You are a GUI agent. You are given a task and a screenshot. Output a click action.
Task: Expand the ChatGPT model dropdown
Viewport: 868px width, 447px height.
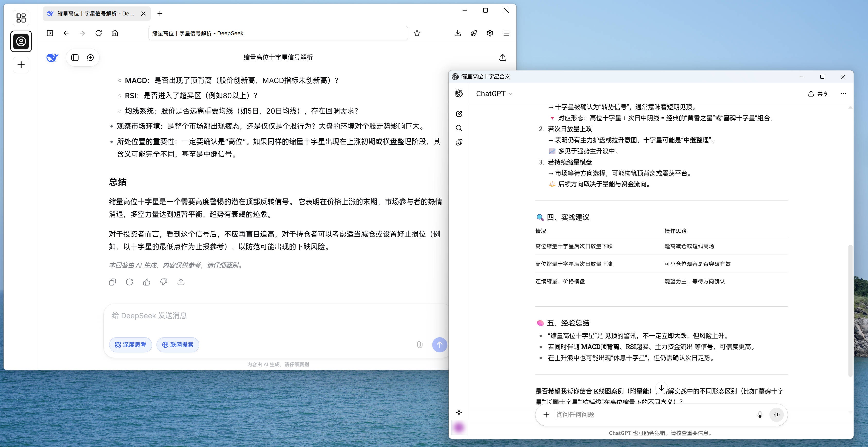[494, 94]
